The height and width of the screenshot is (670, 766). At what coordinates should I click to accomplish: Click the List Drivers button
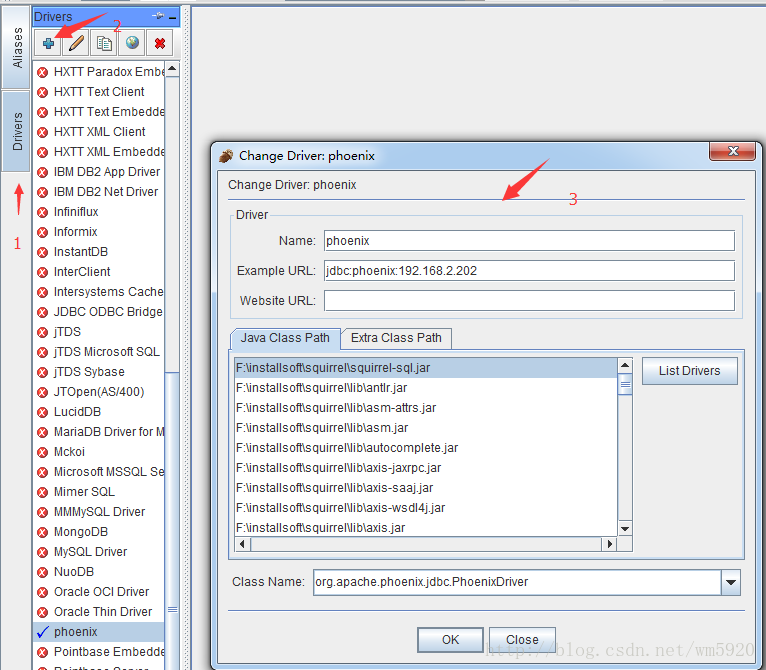point(689,371)
